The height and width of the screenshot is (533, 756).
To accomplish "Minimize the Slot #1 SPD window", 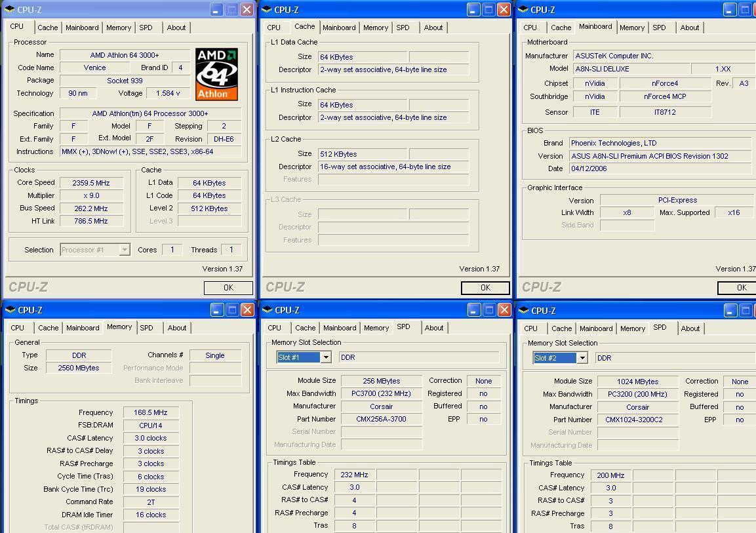I will pyautogui.click(x=474, y=310).
